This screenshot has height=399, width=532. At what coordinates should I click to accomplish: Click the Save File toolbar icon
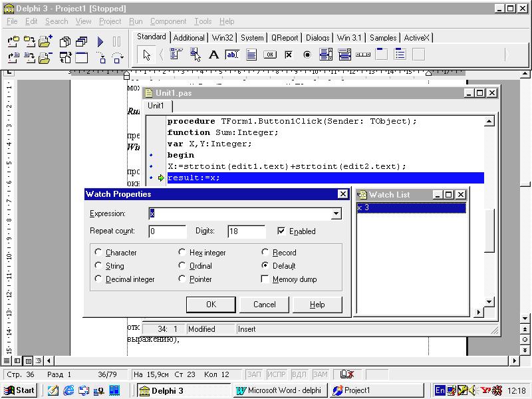pyautogui.click(x=29, y=58)
